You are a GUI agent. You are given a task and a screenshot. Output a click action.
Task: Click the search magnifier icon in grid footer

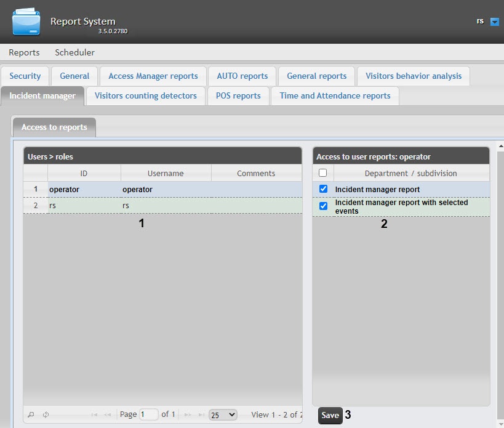pyautogui.click(x=31, y=415)
